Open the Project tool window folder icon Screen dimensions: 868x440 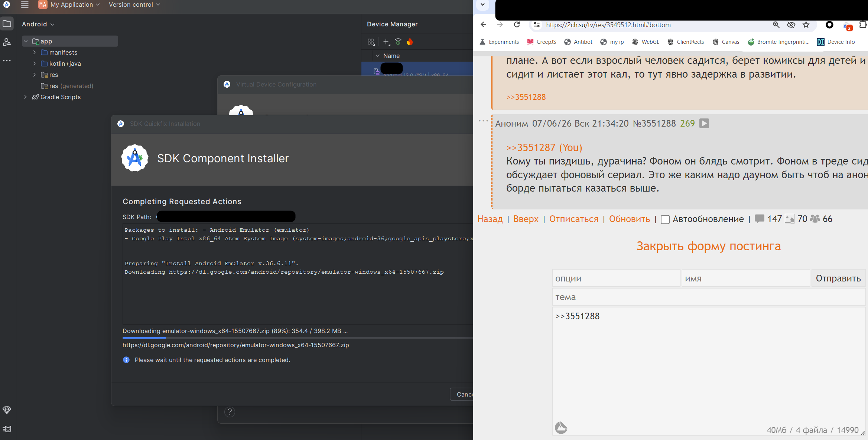coord(7,24)
